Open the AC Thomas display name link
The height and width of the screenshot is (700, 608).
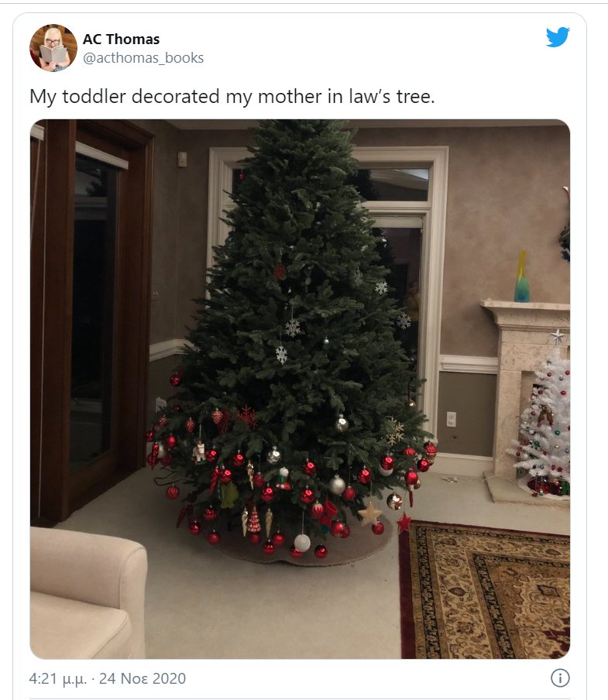pos(121,39)
